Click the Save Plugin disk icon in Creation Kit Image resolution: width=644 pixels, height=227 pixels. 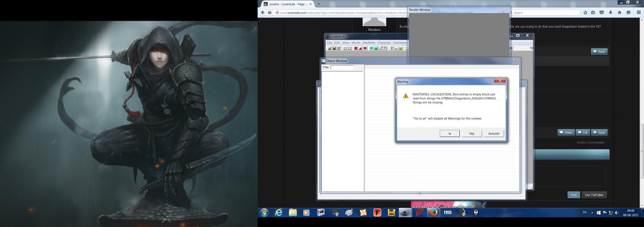tap(334, 48)
